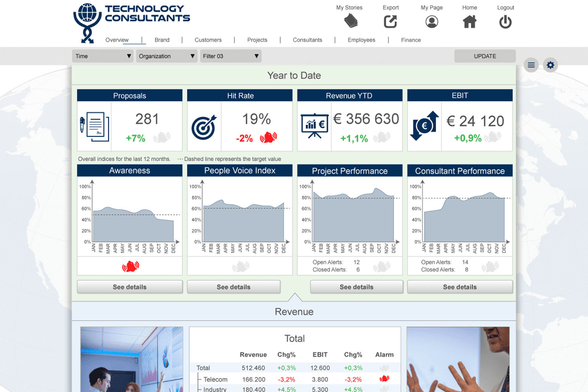Click the Hit Rate value 19%
This screenshot has width=588, height=392.
[x=256, y=119]
